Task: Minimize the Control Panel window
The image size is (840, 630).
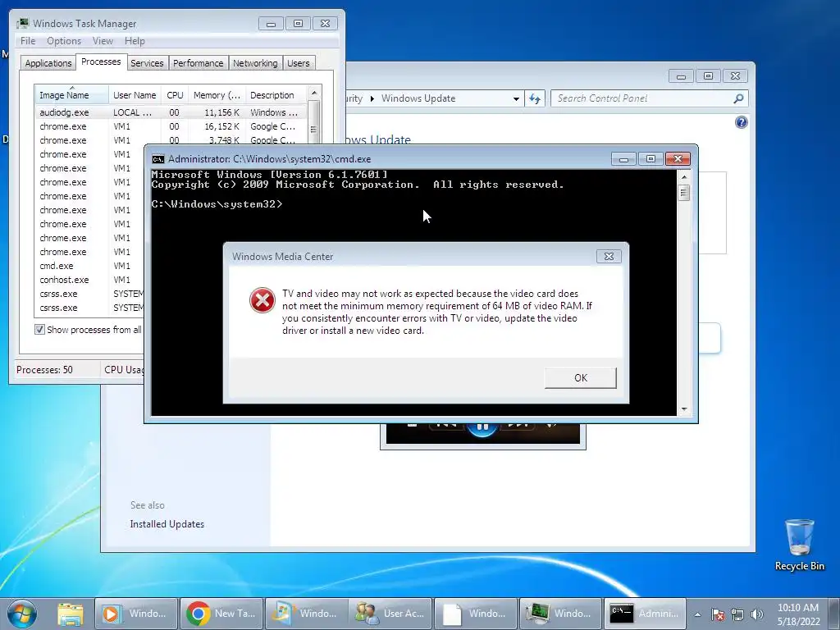Action: tap(681, 76)
